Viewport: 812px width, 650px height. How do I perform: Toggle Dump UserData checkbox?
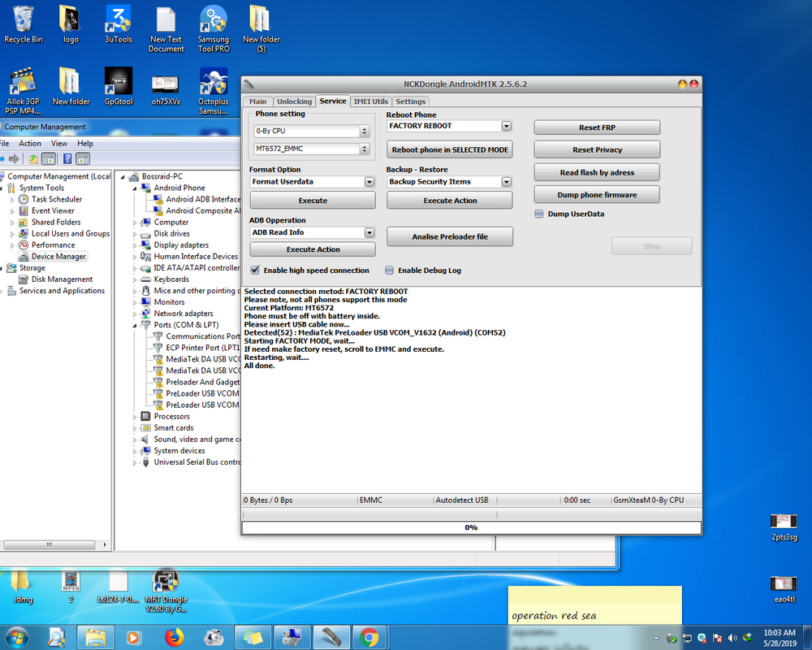[x=539, y=214]
